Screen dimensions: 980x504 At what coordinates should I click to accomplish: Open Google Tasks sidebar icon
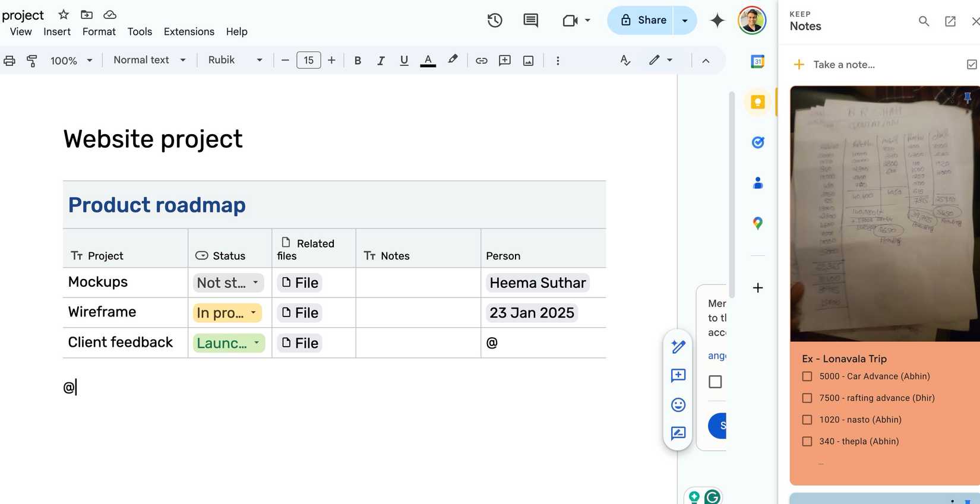pyautogui.click(x=757, y=142)
